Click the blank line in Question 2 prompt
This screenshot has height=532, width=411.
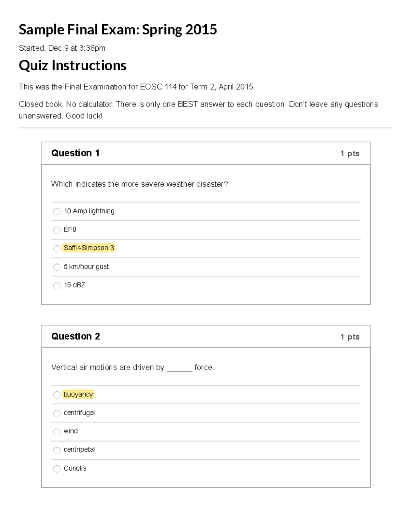click(179, 369)
